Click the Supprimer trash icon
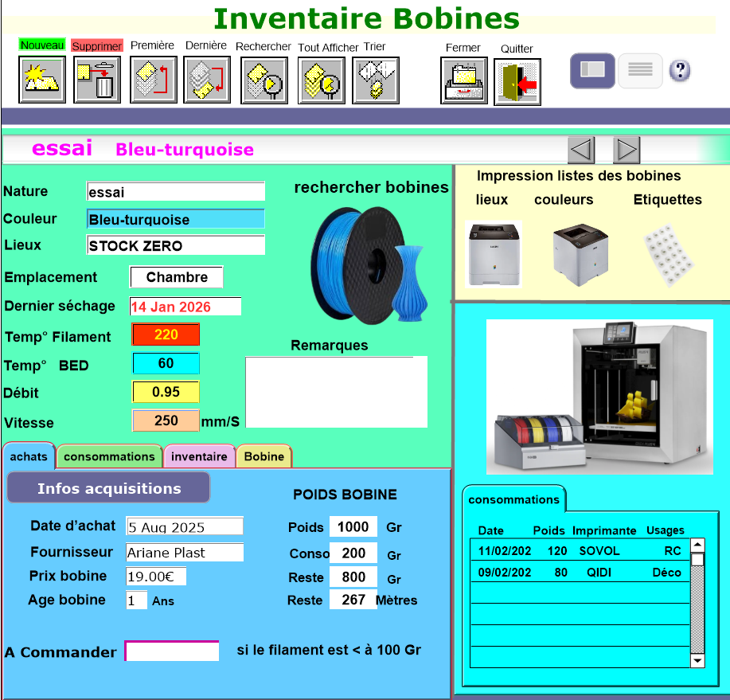This screenshot has width=730, height=700. point(97,80)
